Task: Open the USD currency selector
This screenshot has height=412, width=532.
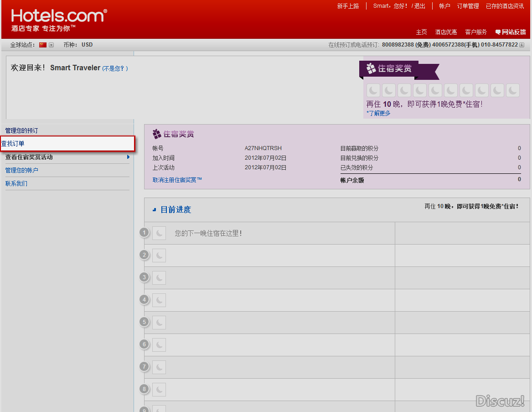Action: coord(87,45)
